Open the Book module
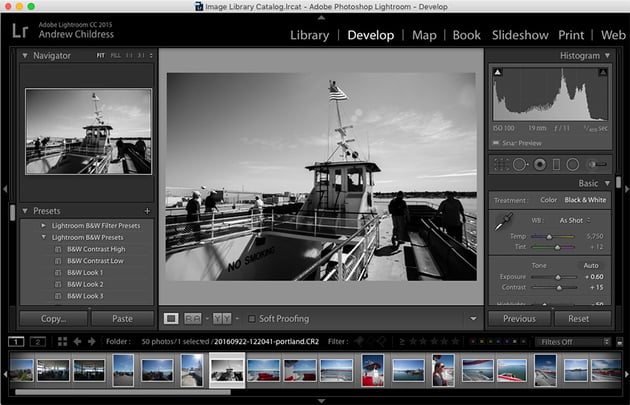The width and height of the screenshot is (630, 405). click(466, 35)
